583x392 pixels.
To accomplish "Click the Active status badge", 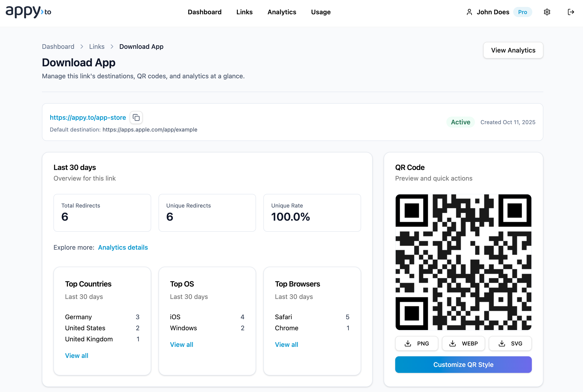I will (460, 122).
